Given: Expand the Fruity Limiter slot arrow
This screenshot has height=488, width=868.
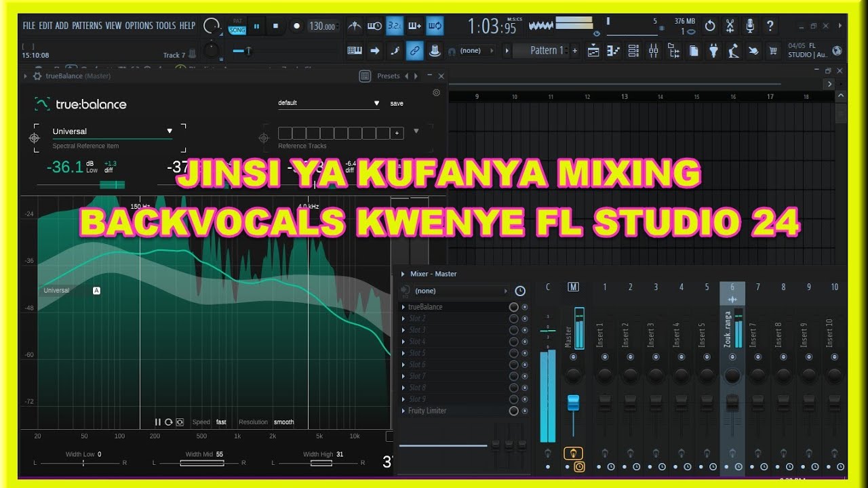Looking at the screenshot, I should (x=403, y=411).
